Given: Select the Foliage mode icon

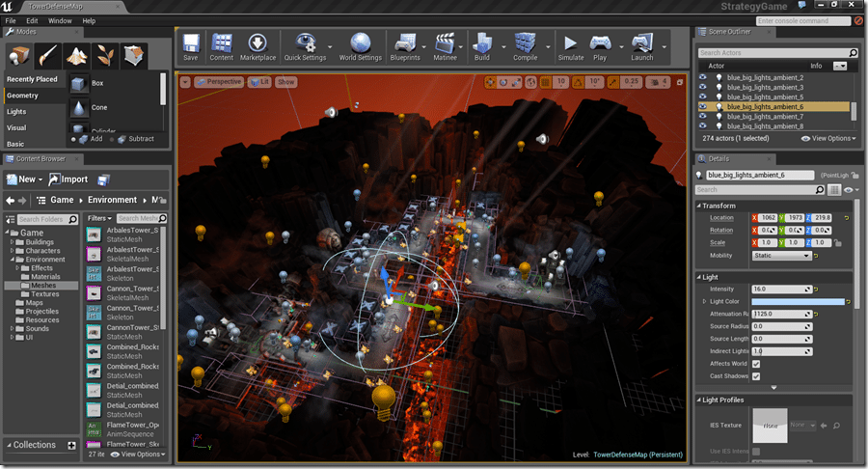Looking at the screenshot, I should pyautogui.click(x=105, y=55).
